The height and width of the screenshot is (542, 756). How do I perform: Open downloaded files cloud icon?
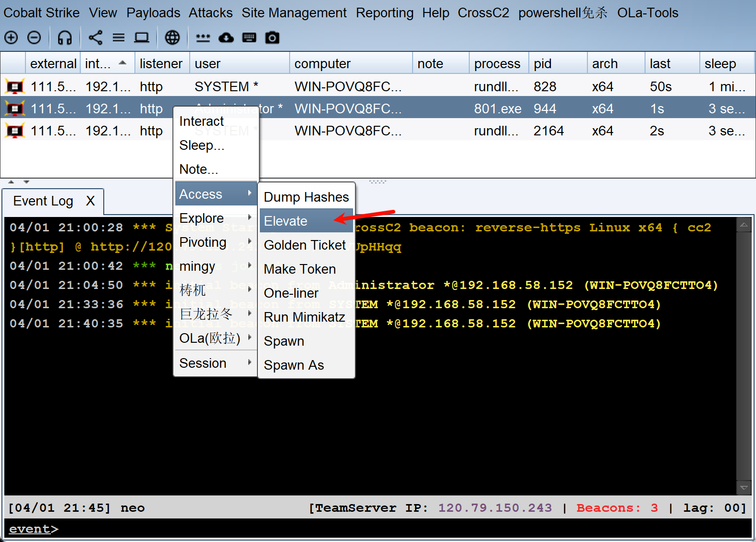(226, 37)
